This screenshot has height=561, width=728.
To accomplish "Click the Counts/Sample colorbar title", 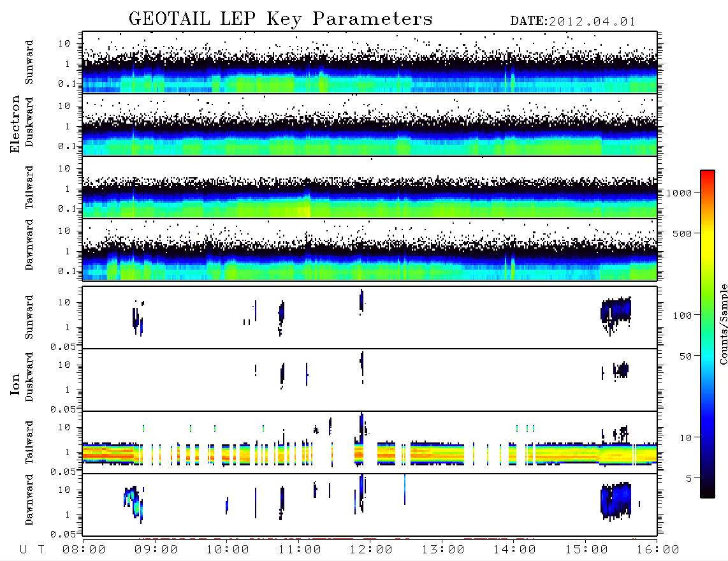I will [x=723, y=324].
